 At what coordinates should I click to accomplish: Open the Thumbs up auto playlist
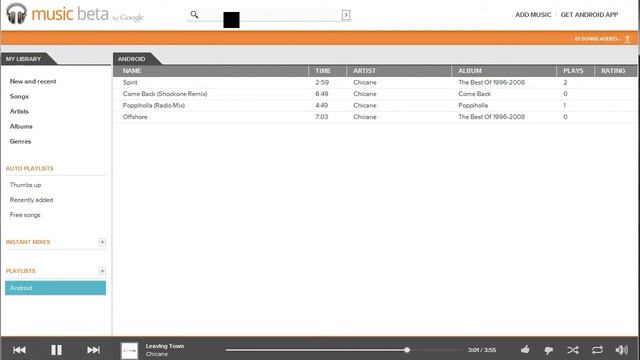[25, 185]
